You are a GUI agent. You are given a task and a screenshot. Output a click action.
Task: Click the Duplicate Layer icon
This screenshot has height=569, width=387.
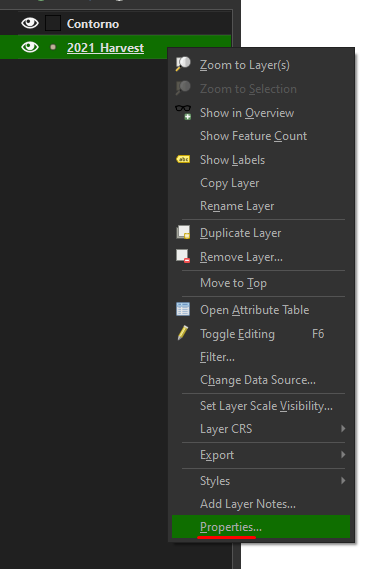point(183,232)
